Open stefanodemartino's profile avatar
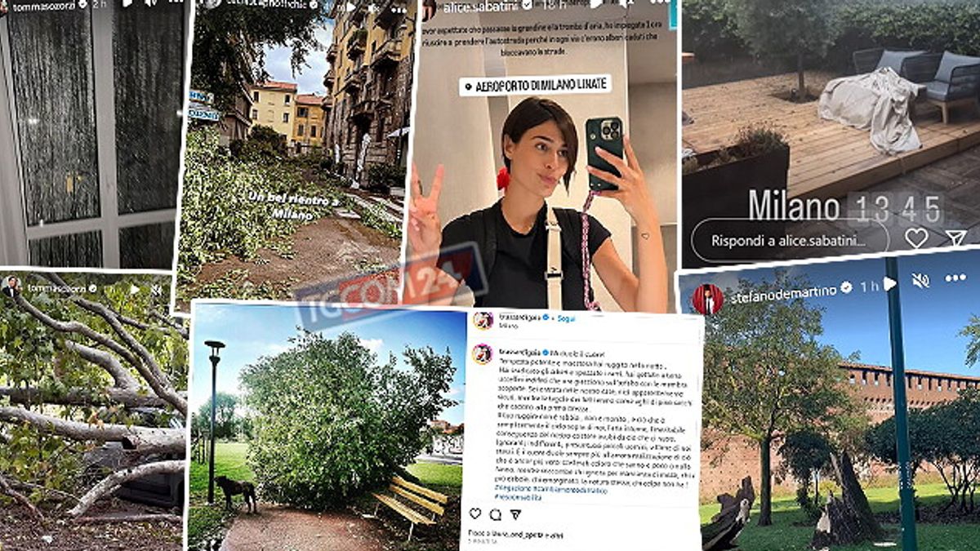This screenshot has width=980, height=551. click(708, 299)
